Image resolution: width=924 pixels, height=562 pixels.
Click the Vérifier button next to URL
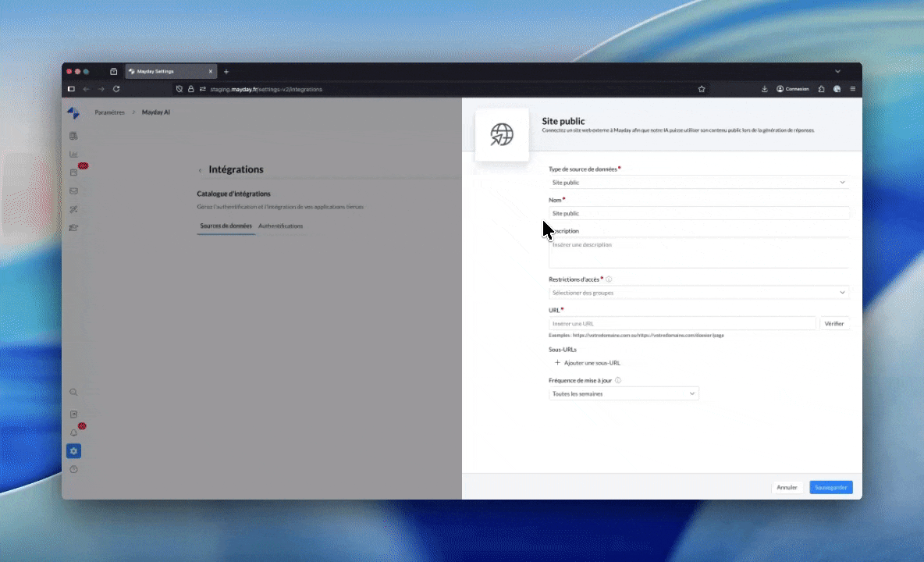coord(834,323)
